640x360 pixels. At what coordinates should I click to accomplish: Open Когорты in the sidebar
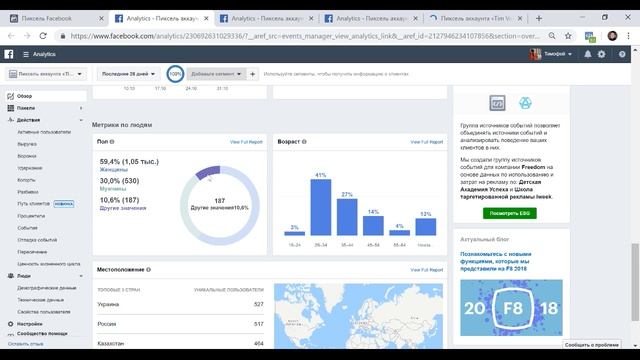click(x=27, y=180)
